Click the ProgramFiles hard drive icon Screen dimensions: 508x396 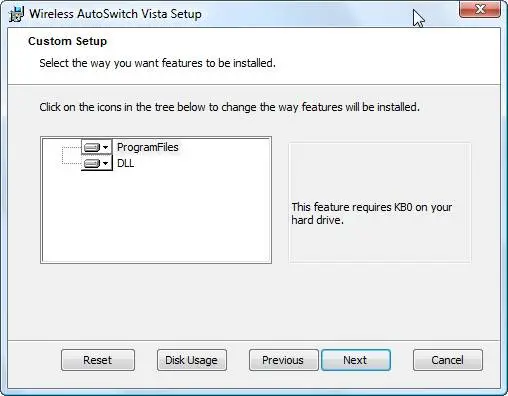[92, 147]
